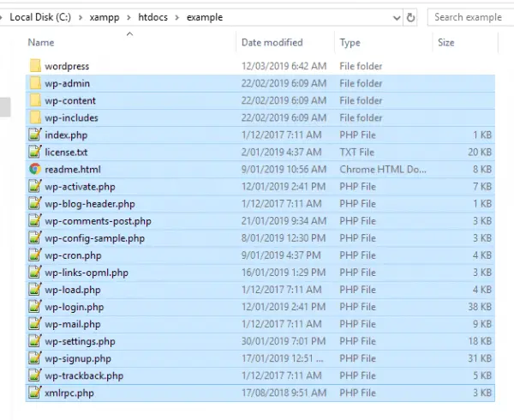Image resolution: width=514 pixels, height=420 pixels.
Task: Select the wp-trackback.php file name
Action: pyautogui.click(x=84, y=376)
